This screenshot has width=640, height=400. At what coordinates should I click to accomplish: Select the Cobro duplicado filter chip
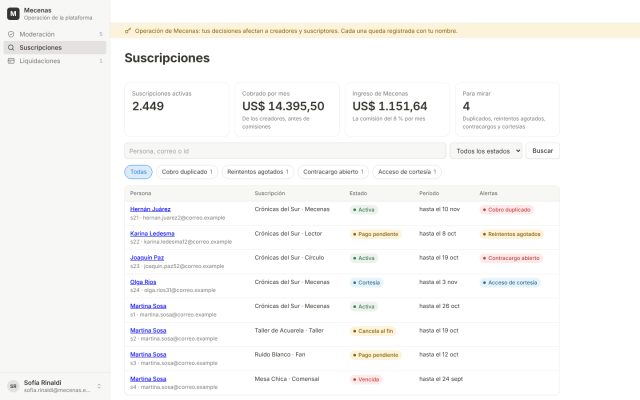click(187, 172)
